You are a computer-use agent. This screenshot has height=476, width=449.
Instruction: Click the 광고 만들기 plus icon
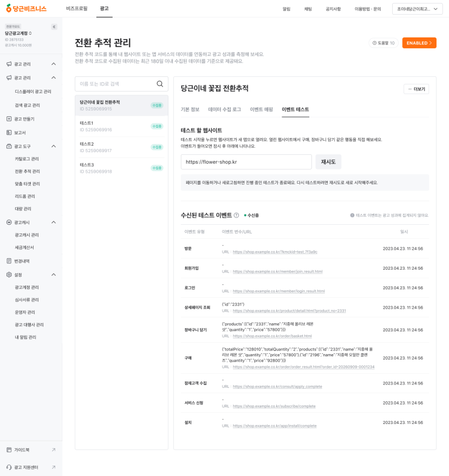[9, 119]
